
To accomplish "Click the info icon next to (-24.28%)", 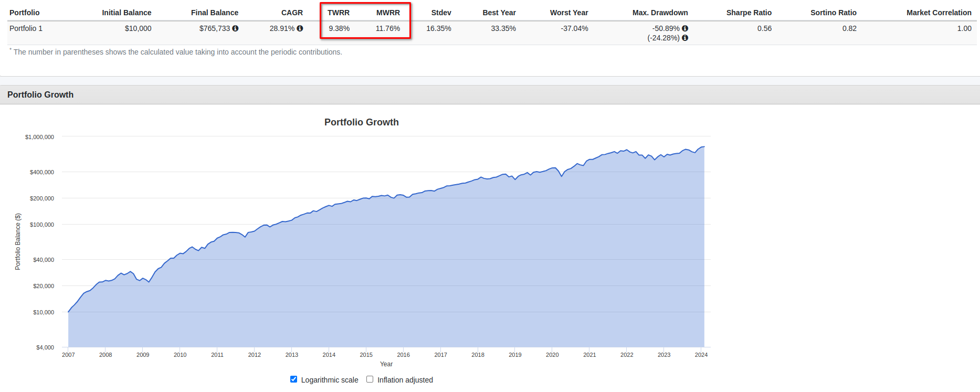I will [x=685, y=38].
